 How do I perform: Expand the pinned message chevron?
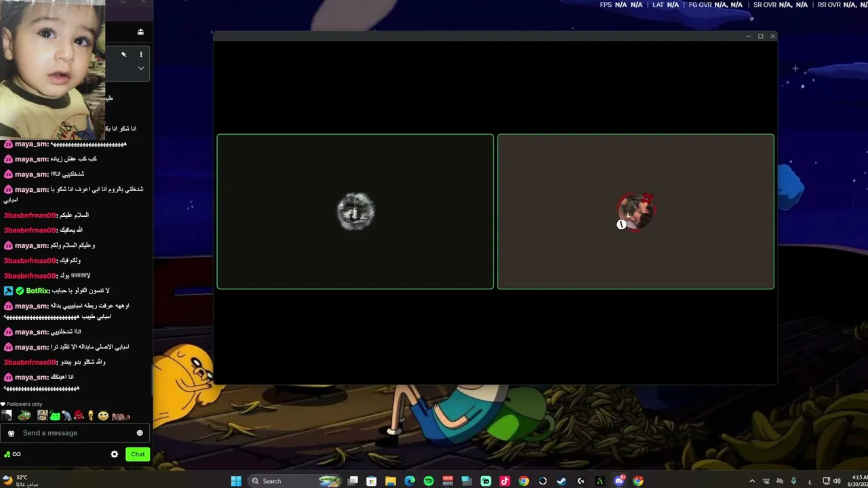point(141,68)
